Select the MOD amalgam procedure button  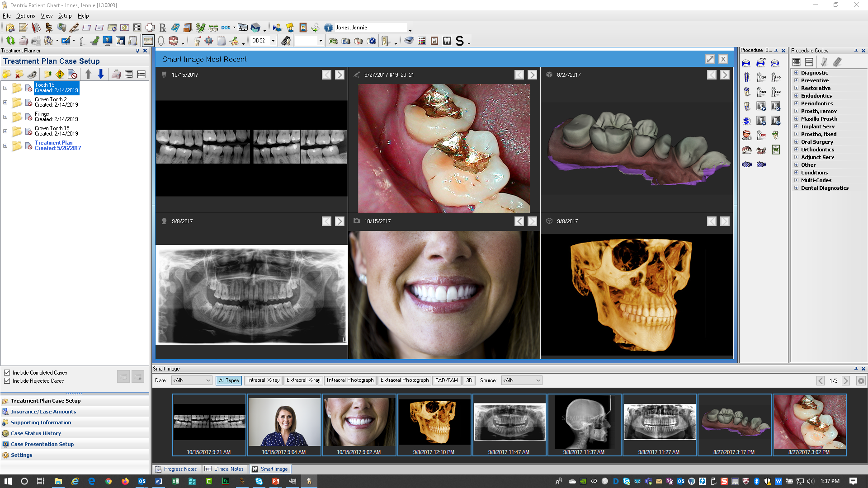click(x=761, y=63)
